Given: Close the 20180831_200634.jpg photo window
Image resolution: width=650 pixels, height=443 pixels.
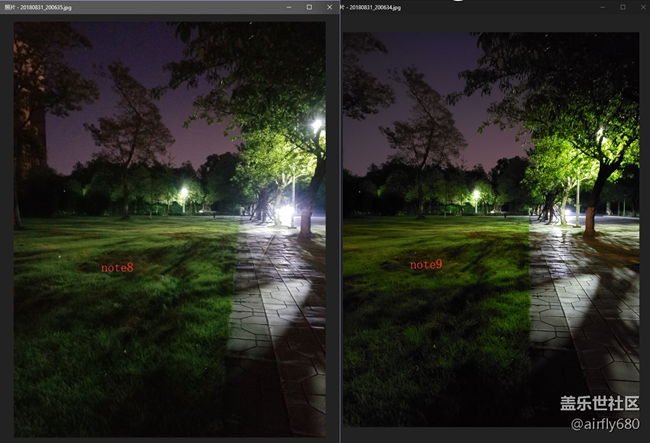Looking at the screenshot, I should (x=641, y=7).
